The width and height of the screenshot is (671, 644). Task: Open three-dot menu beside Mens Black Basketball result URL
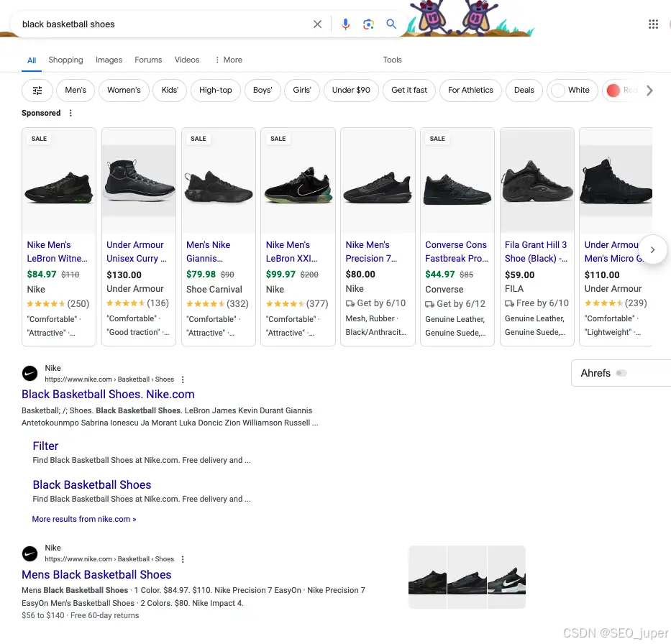point(183,559)
